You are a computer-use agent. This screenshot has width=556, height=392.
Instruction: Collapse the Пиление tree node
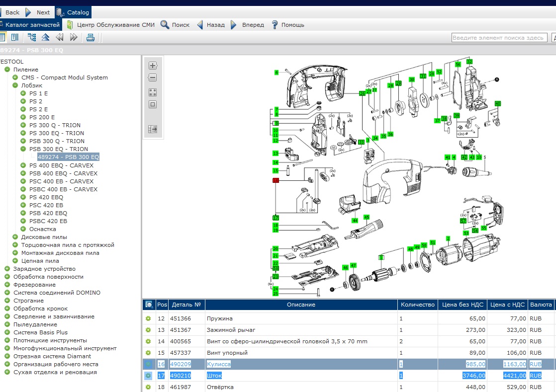pyautogui.click(x=7, y=70)
